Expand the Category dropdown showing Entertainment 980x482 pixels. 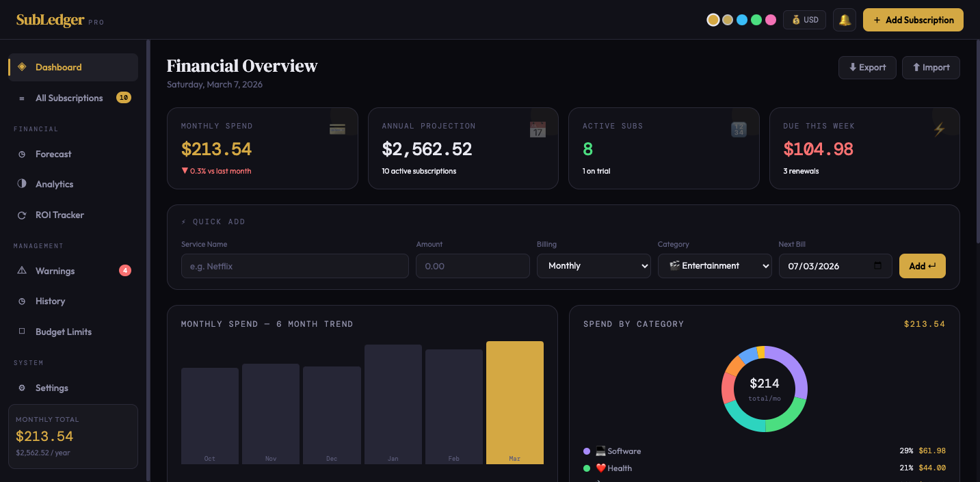coord(715,266)
